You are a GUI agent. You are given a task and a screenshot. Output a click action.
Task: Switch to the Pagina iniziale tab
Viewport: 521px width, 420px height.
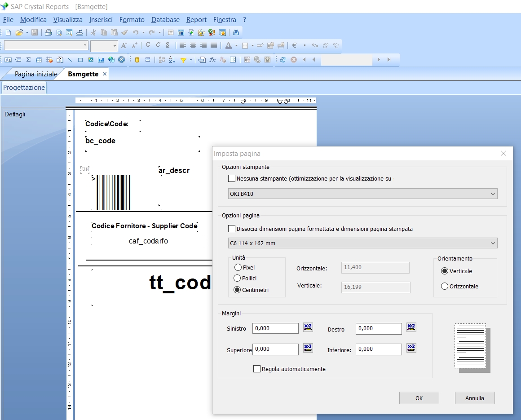tap(36, 74)
